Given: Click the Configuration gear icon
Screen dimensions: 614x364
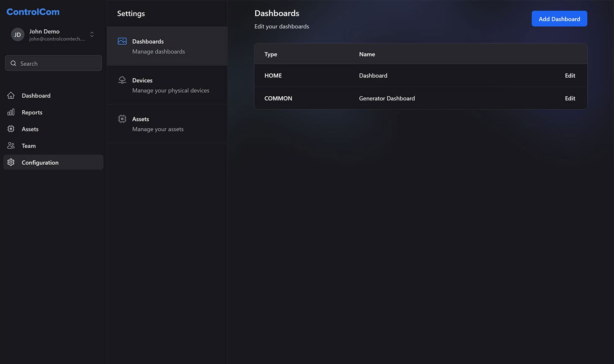Looking at the screenshot, I should (11, 162).
